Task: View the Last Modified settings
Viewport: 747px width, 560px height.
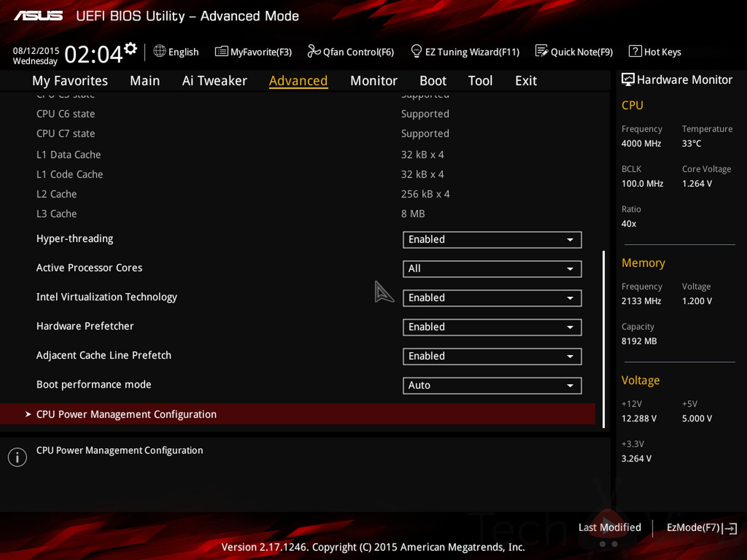Action: click(610, 527)
